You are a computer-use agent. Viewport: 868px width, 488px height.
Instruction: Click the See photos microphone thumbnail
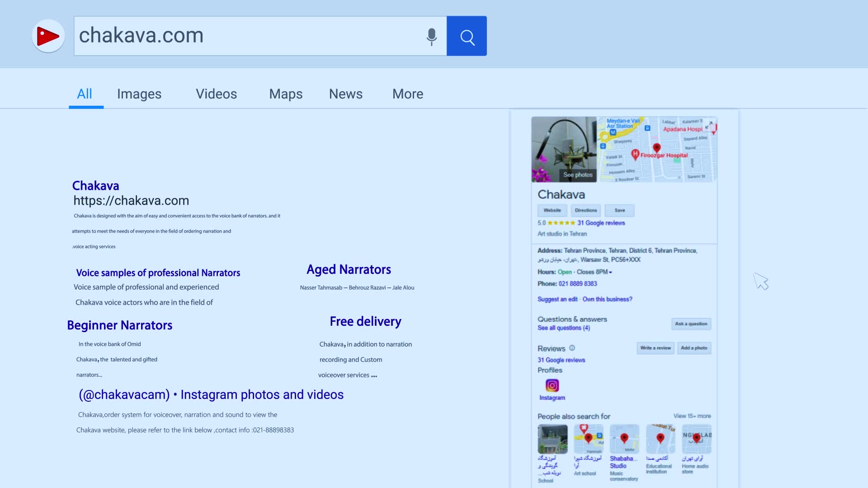[x=564, y=150]
